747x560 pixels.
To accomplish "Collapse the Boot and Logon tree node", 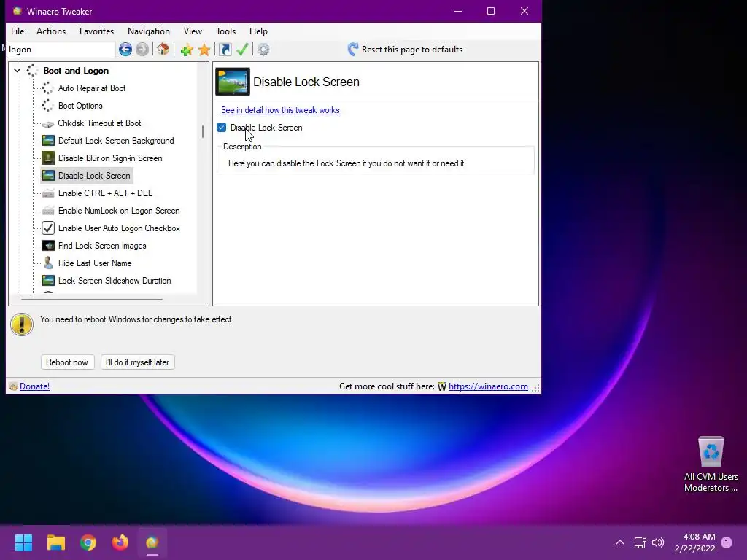I will point(18,71).
